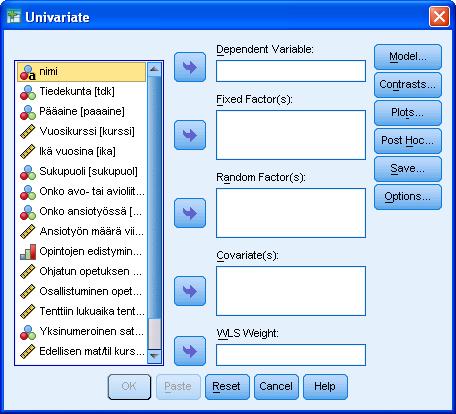456x414 pixels.
Task: Select the Sukupuoli [sukupuol] variable
Action: pos(82,172)
